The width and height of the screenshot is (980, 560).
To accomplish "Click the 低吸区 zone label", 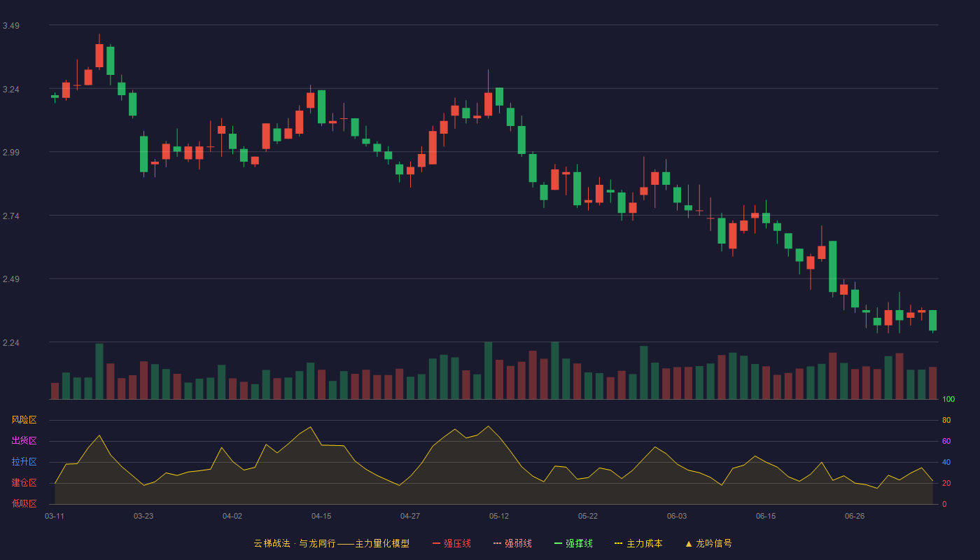I will click(24, 503).
